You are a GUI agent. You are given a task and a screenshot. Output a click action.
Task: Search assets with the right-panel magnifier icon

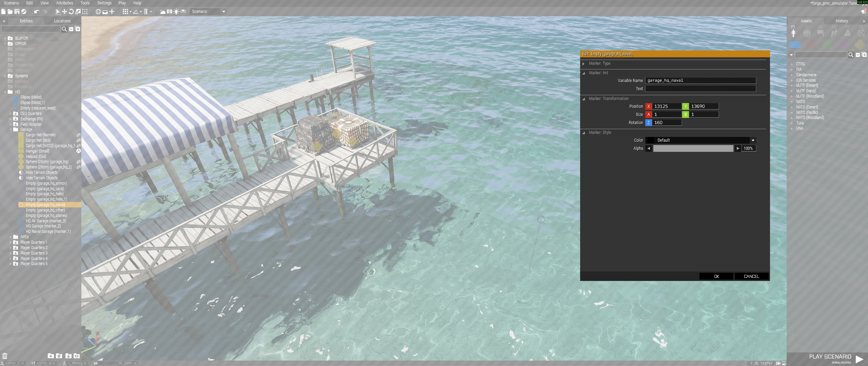[x=851, y=55]
